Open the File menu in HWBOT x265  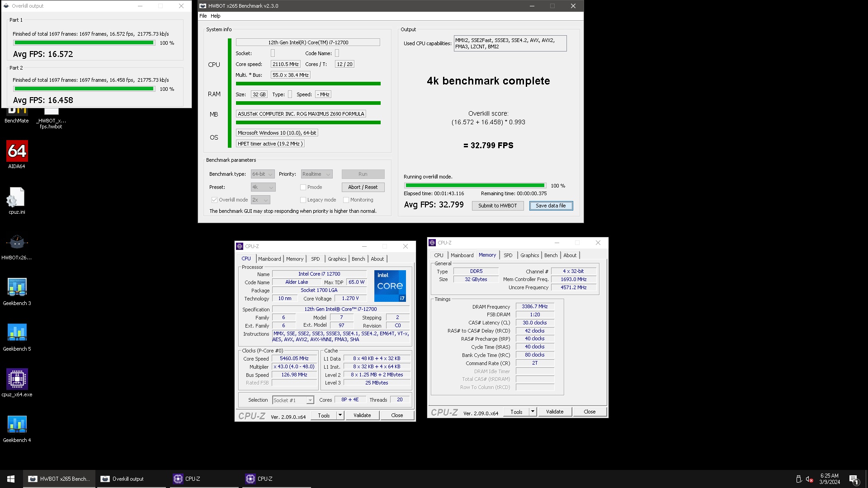(203, 16)
